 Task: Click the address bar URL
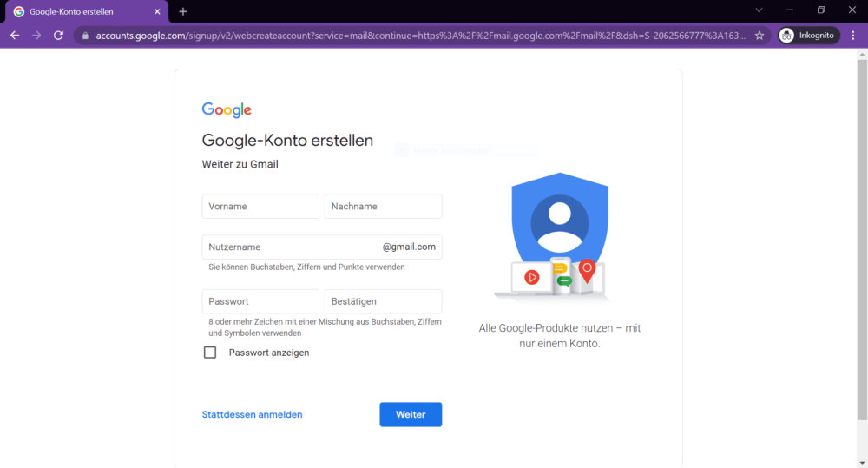(x=420, y=36)
